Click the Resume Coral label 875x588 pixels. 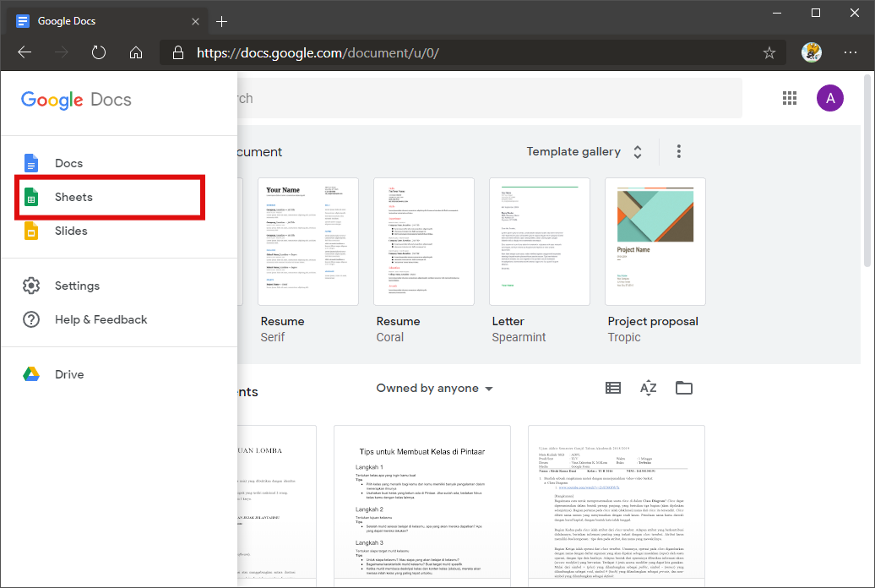(x=398, y=329)
